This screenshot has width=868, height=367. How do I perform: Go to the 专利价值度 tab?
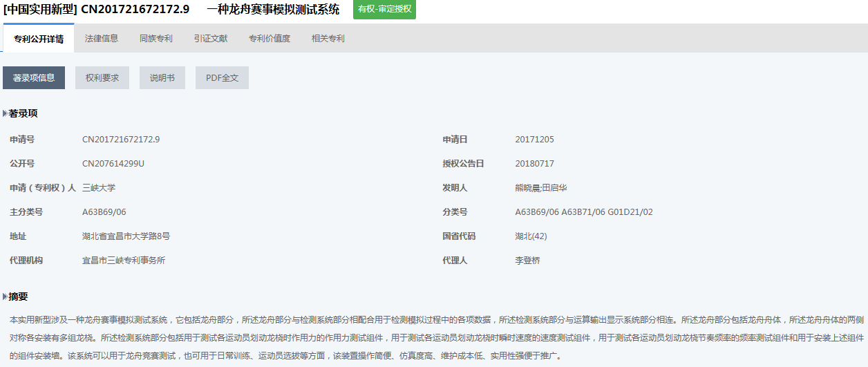click(x=270, y=39)
